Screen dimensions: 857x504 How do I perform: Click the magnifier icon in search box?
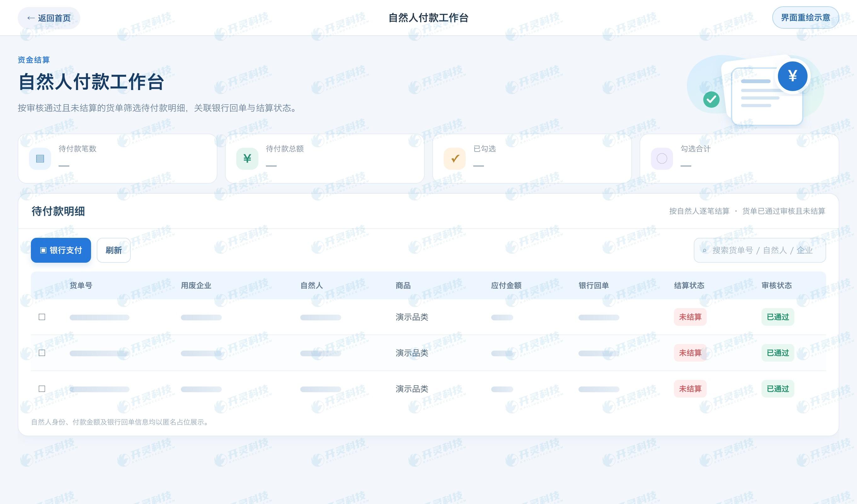(704, 251)
